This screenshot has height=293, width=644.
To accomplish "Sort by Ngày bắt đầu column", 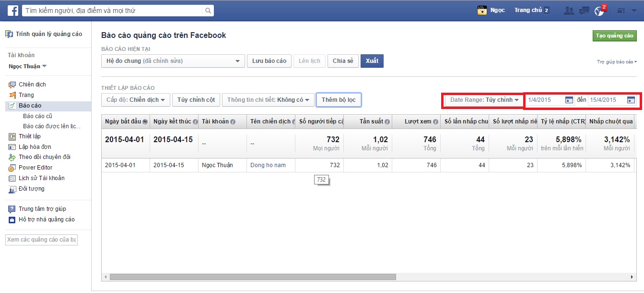I will (x=126, y=122).
